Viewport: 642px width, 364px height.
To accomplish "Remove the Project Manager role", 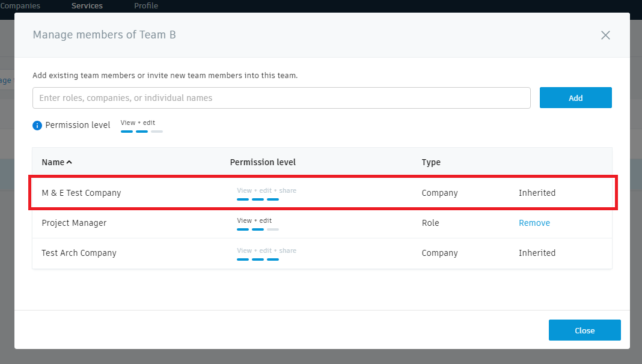I will (534, 223).
